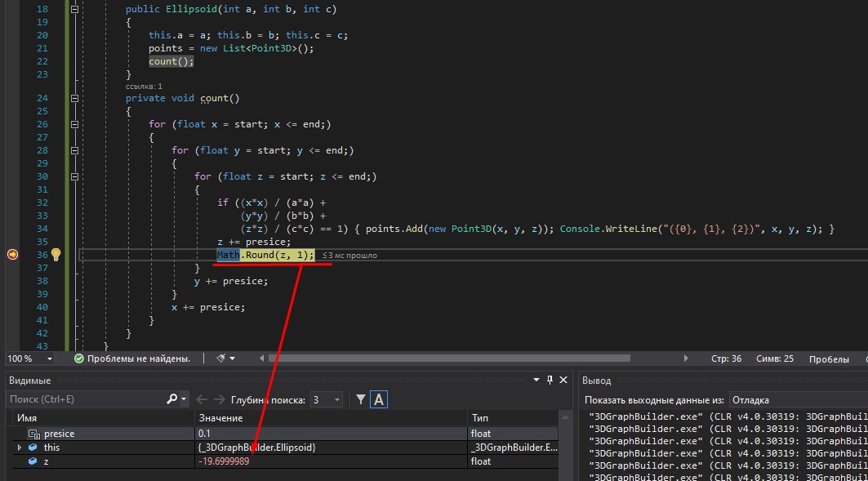Open the code cleanup dropdown arrow
The width and height of the screenshot is (868, 481).
tap(233, 359)
